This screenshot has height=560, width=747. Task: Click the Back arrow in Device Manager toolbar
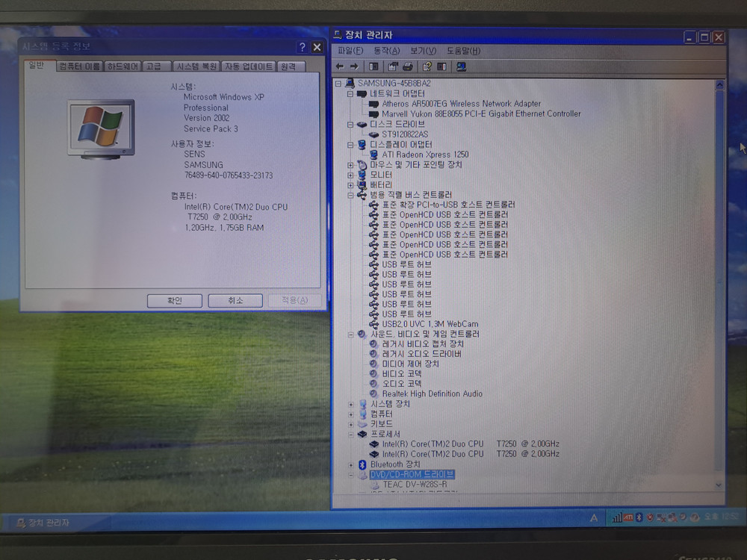[x=340, y=66]
